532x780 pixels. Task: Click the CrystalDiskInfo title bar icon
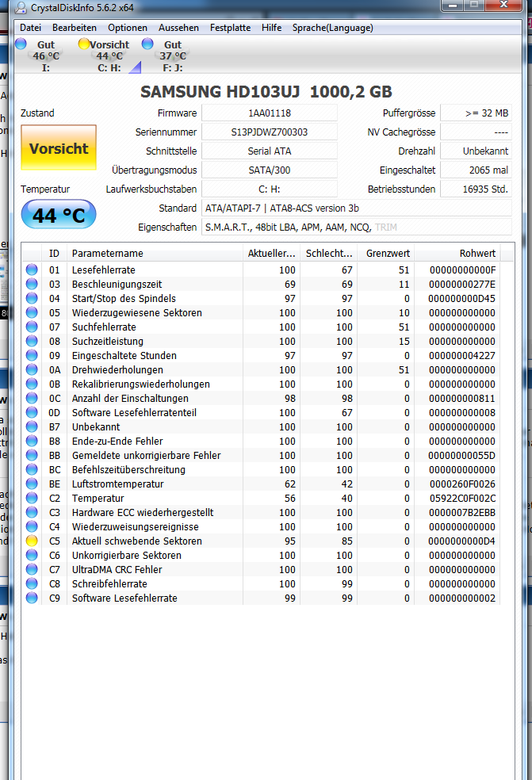point(21,8)
